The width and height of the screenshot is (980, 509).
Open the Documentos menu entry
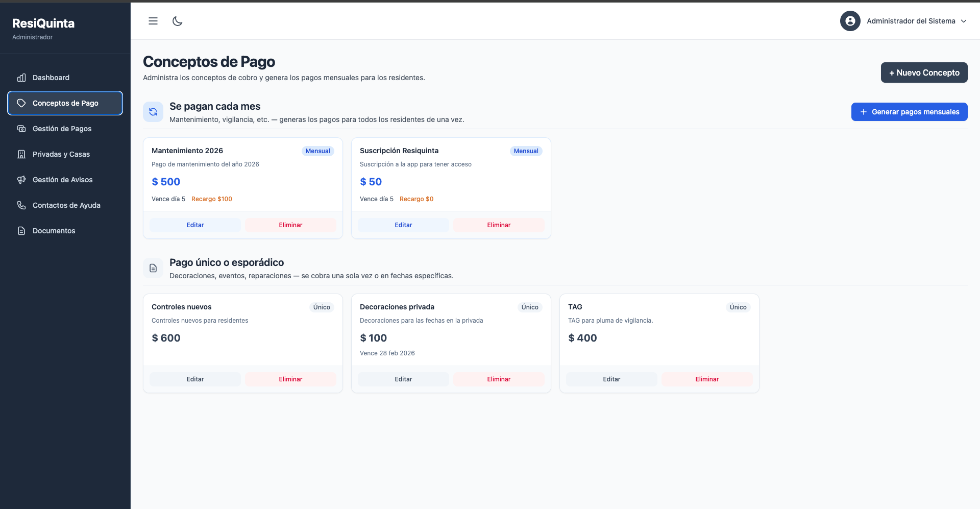(65, 231)
